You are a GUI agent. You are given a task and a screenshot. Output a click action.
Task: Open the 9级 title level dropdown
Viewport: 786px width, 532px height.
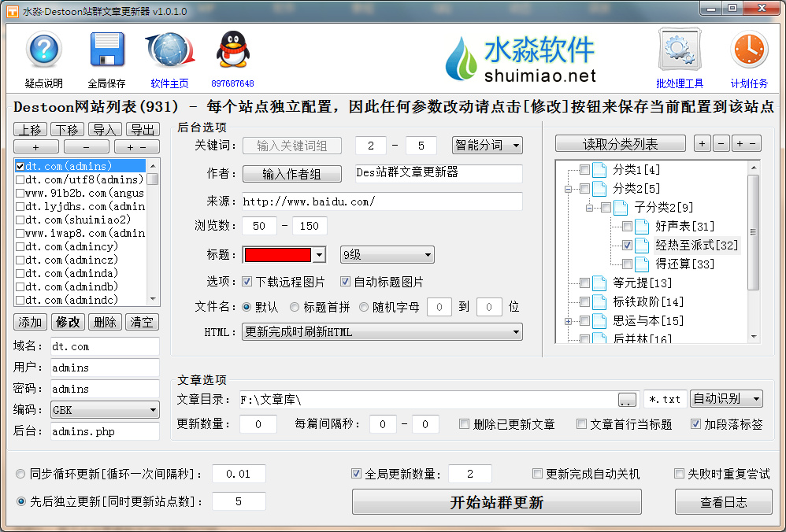[x=387, y=255]
